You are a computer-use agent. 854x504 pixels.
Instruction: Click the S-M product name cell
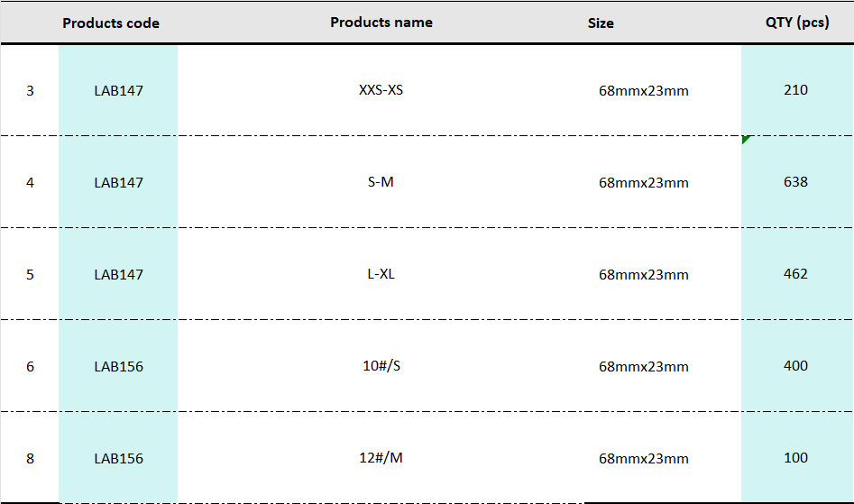coord(381,182)
